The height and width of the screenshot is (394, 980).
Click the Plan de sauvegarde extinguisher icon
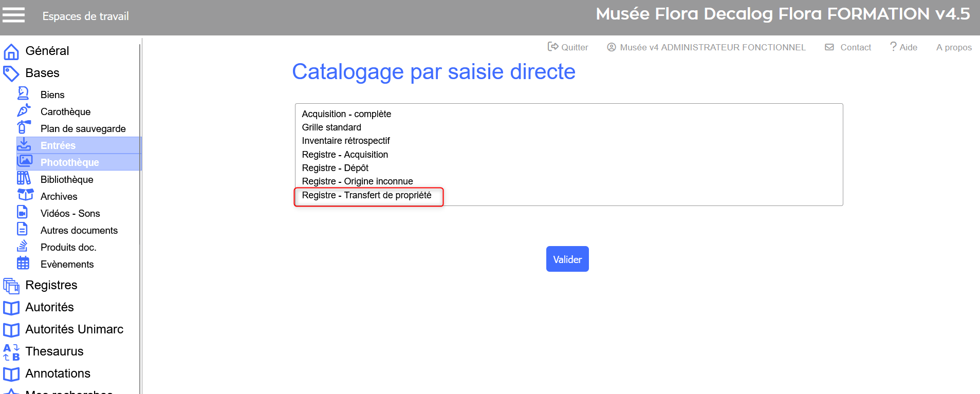coord(24,127)
